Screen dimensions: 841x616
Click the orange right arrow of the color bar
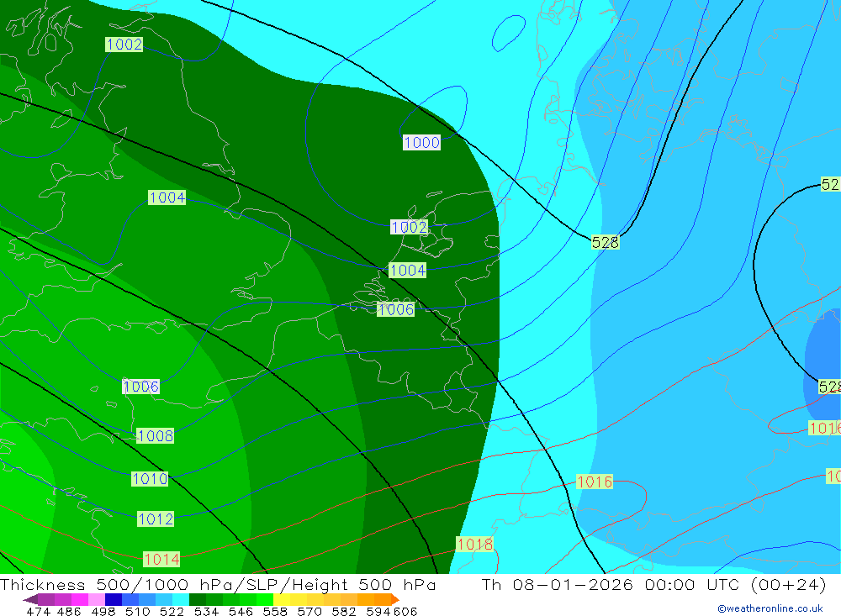(395, 599)
